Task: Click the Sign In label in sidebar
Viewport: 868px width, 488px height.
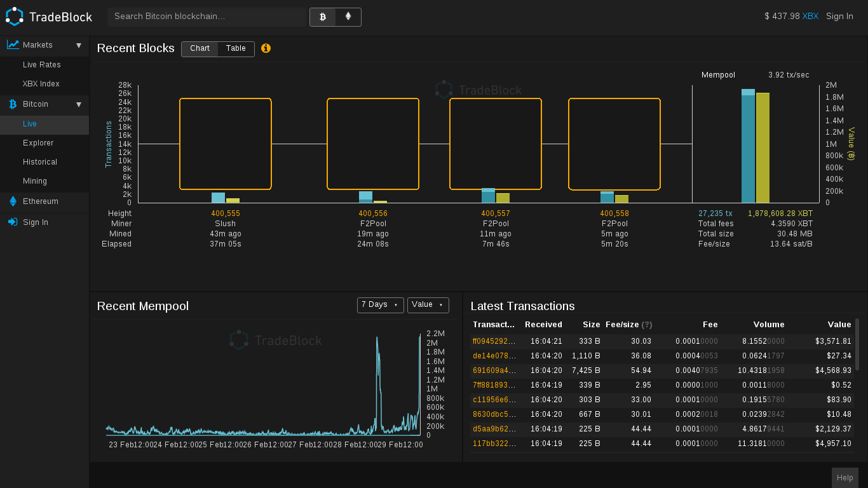Action: click(36, 222)
